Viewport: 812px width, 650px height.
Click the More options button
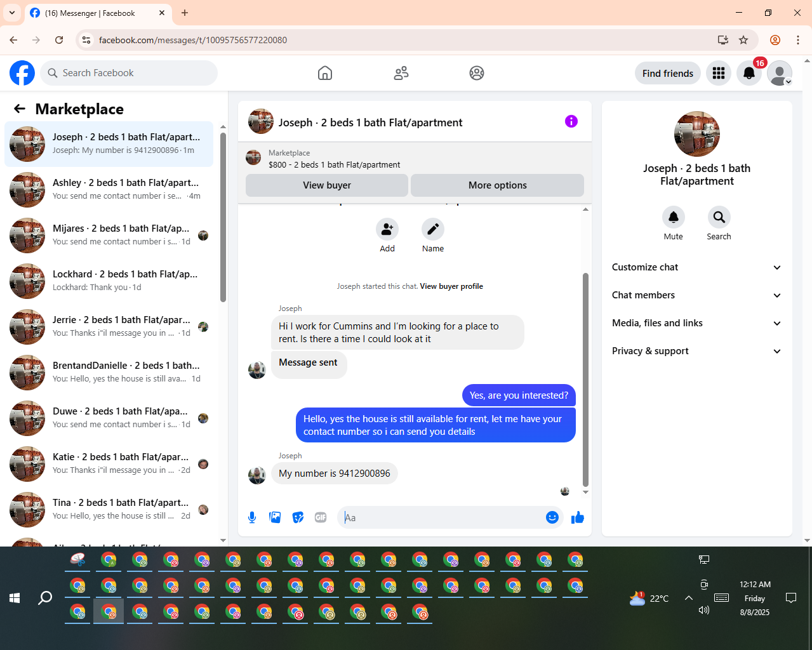point(498,185)
